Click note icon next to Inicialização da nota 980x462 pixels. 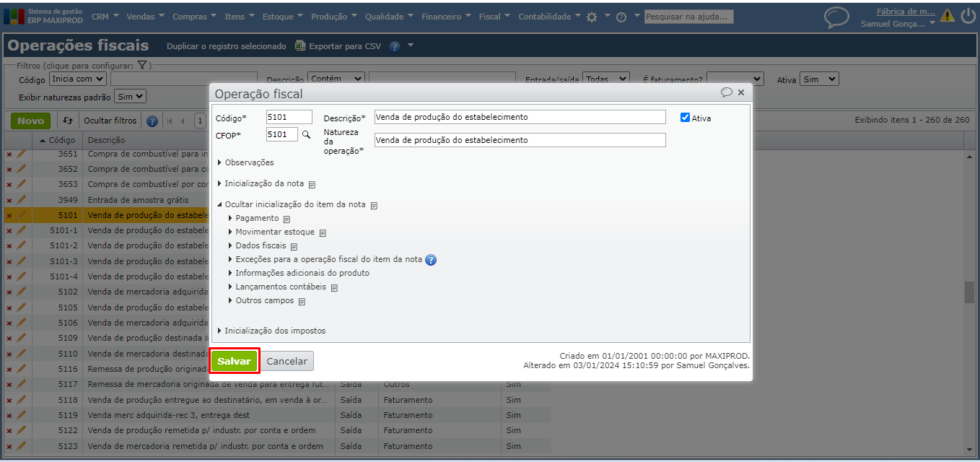312,185
